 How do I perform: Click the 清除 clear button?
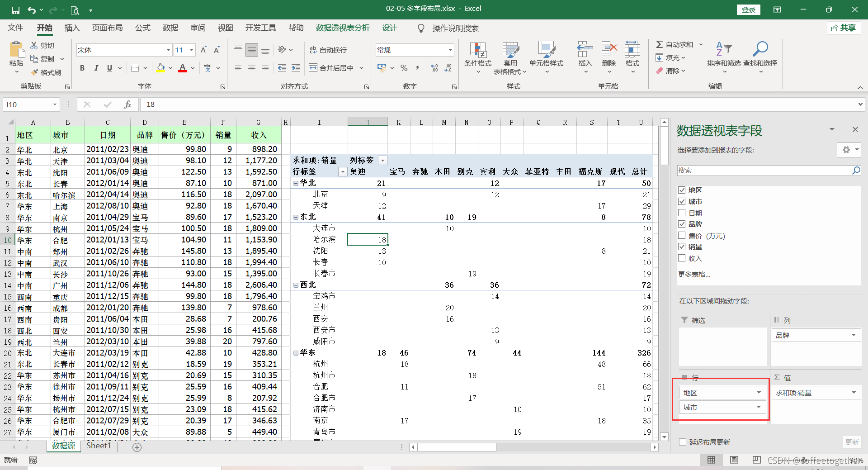[x=671, y=71]
